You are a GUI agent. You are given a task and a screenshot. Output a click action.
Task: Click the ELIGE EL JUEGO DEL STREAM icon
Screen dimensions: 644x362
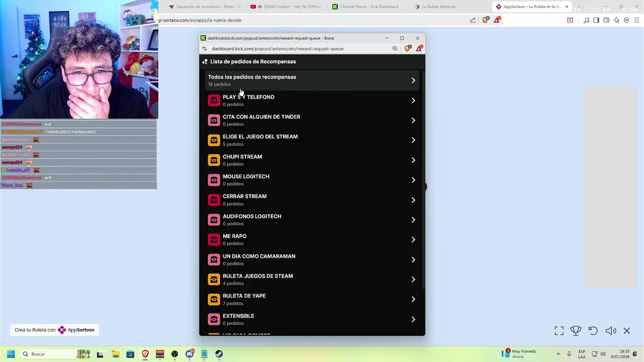point(214,140)
